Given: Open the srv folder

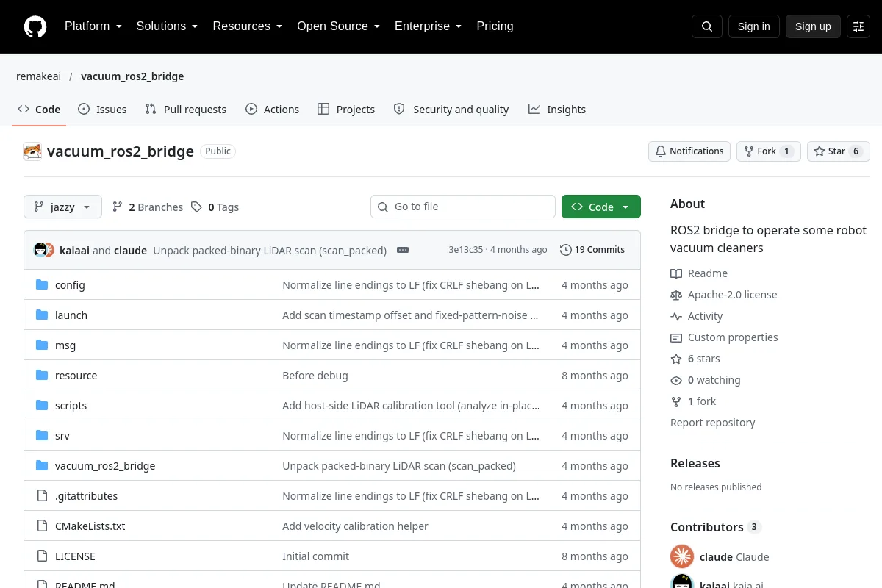Looking at the screenshot, I should 62,436.
